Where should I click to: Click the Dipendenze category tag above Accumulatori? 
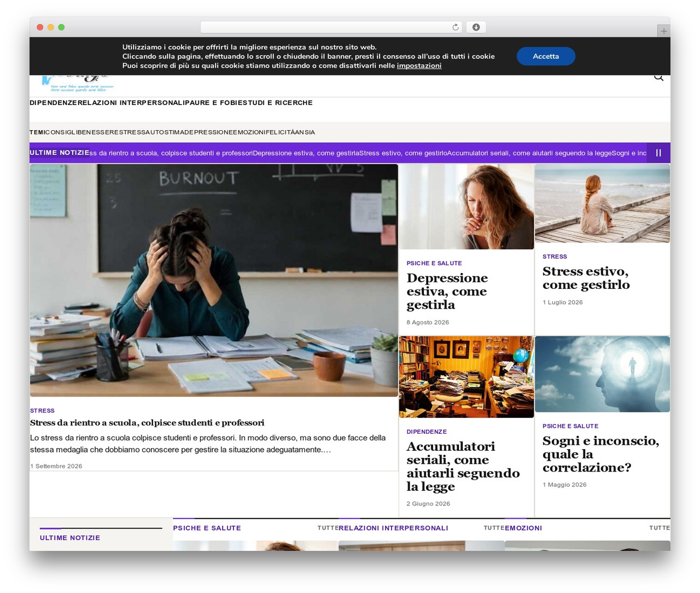tap(427, 432)
